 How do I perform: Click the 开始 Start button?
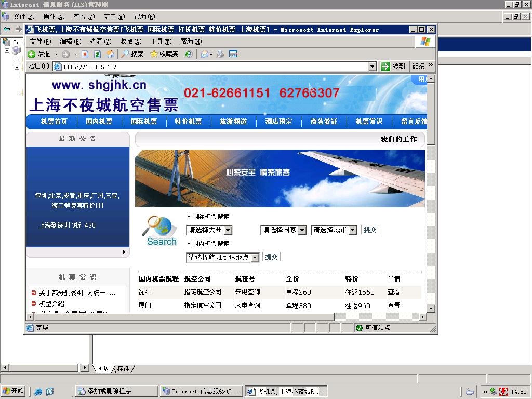[x=14, y=391]
